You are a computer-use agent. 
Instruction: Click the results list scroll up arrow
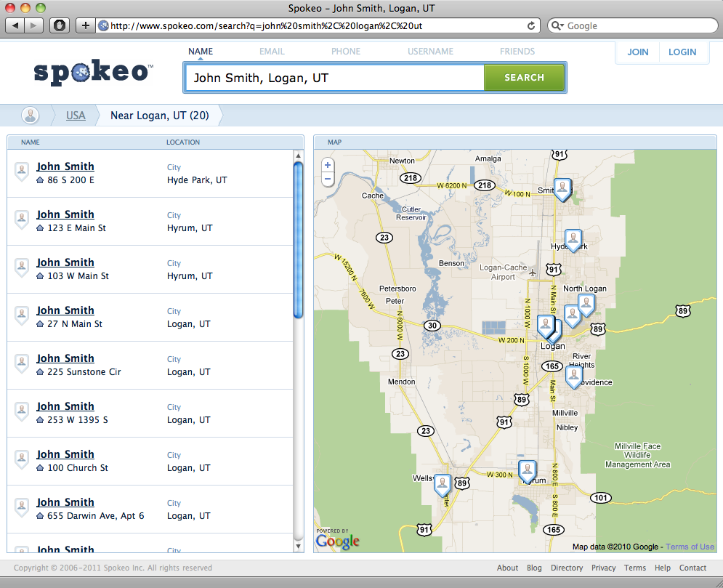pyautogui.click(x=299, y=156)
